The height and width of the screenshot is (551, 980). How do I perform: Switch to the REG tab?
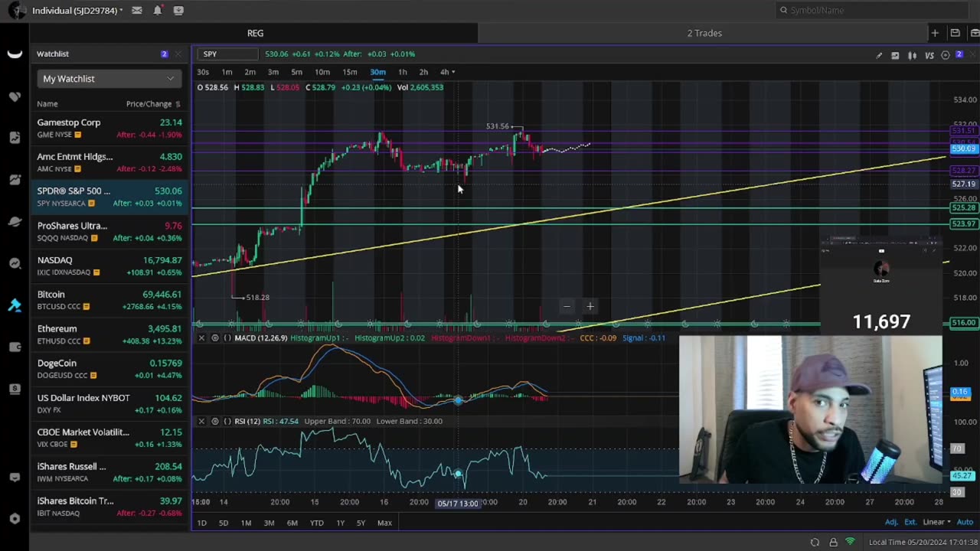pos(255,33)
